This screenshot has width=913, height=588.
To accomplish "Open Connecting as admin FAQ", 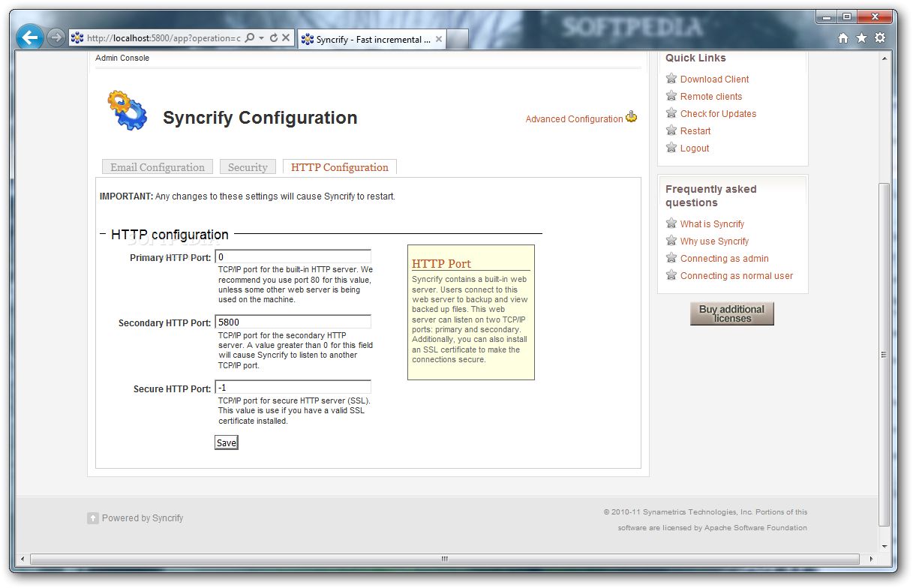I will point(724,258).
